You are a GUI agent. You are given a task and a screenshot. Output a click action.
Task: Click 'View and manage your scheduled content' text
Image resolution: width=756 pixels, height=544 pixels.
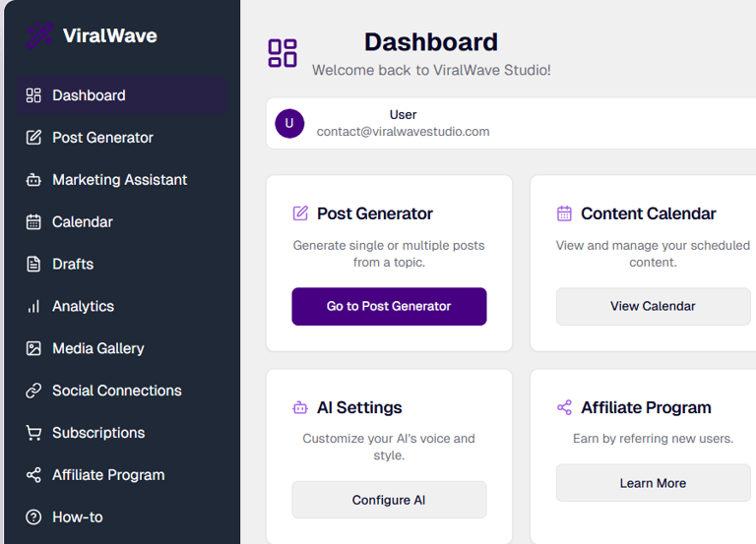coord(653,254)
